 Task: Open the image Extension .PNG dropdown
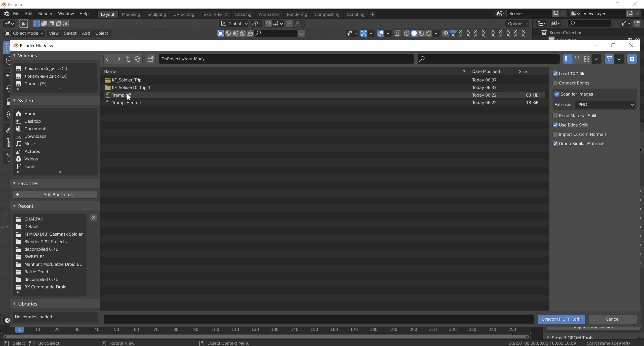click(605, 105)
